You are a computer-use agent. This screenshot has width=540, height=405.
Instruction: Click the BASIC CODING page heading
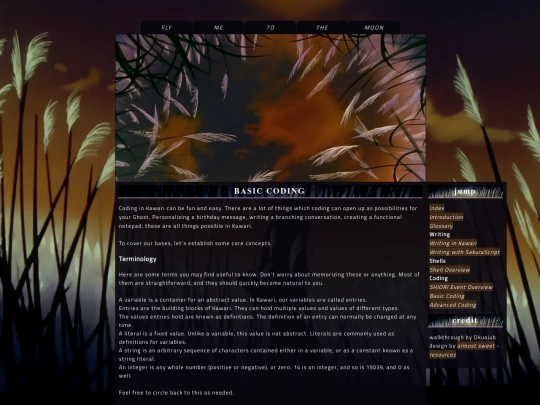(269, 191)
